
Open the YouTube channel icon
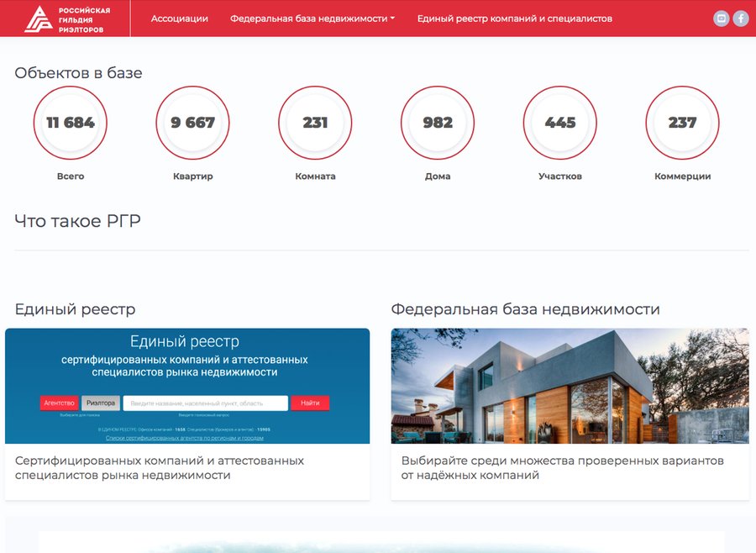[x=721, y=18]
